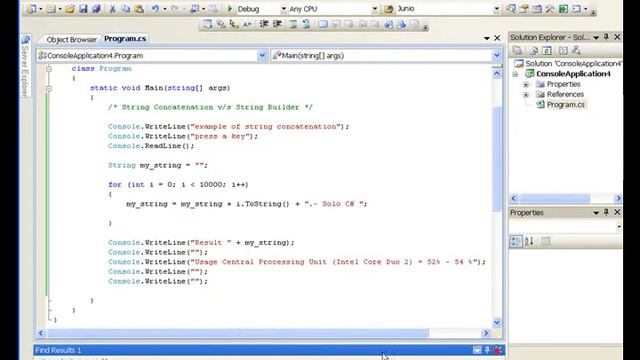
Task: Save Program.cs with the floppy disk icon
Action: (83, 9)
